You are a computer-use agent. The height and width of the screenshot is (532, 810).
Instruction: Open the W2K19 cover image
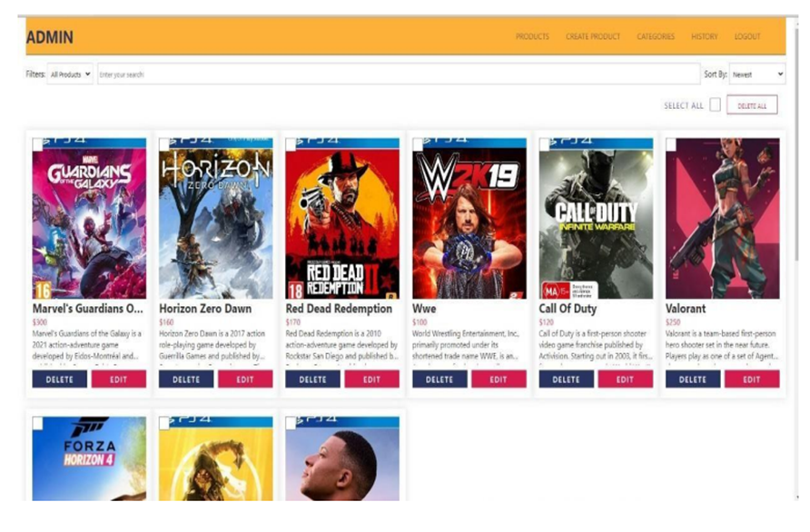coord(469,219)
